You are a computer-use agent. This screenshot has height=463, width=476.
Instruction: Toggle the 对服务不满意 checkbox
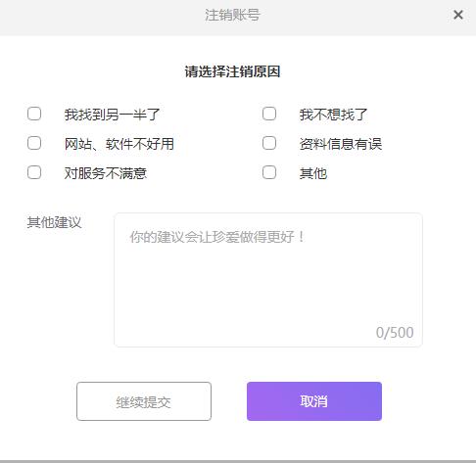pyautogui.click(x=34, y=172)
